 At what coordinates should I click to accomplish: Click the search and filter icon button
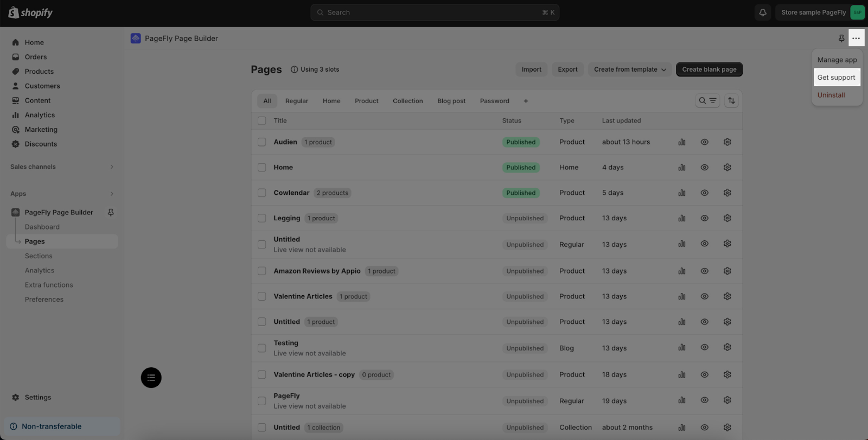(707, 100)
